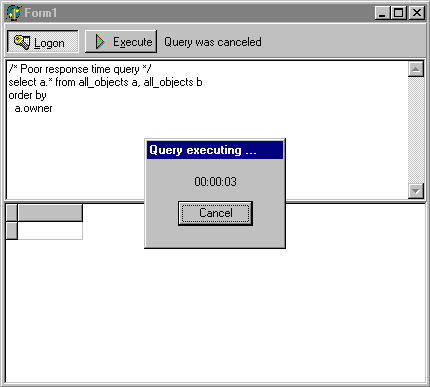Click the scroll up arrow in SQL editor
Screen dimensions: 430x387
416,69
